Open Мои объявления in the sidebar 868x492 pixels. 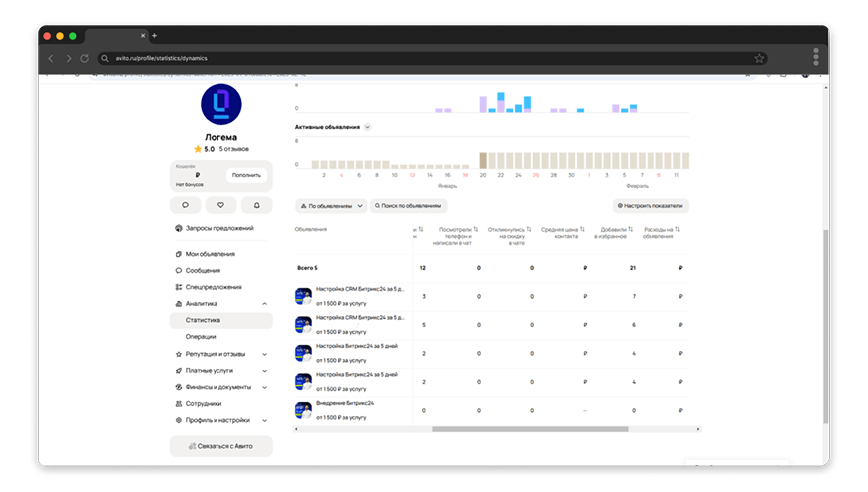[x=210, y=254]
